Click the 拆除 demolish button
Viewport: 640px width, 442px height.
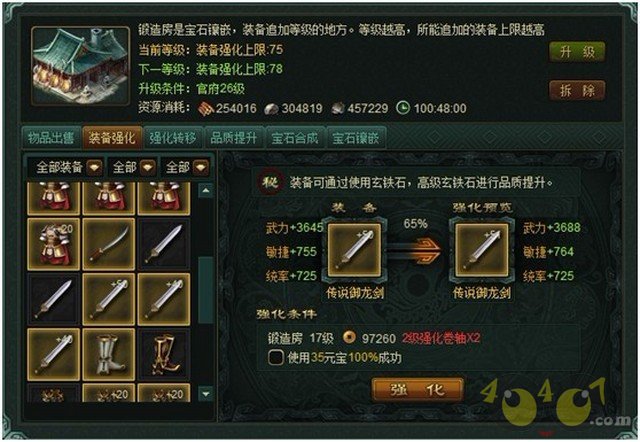[577, 91]
